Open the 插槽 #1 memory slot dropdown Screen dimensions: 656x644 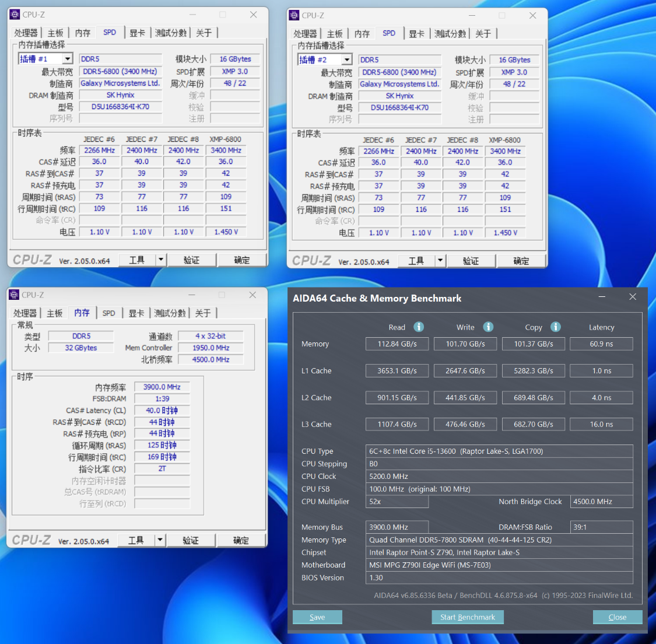(x=68, y=59)
